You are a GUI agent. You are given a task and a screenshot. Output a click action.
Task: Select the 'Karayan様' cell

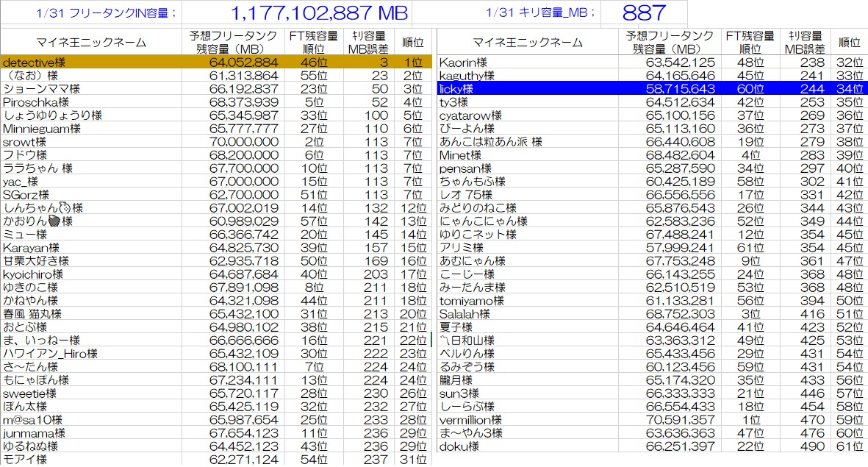(x=91, y=248)
